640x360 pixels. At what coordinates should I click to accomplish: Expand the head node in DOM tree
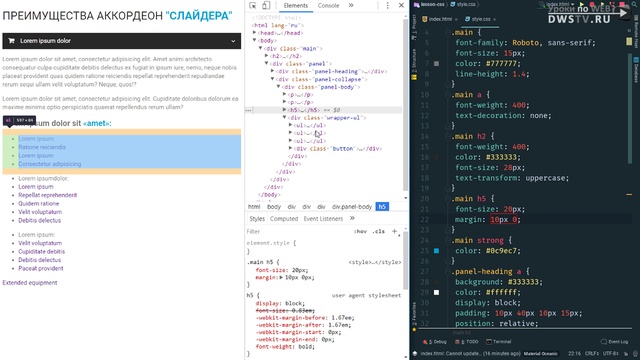tap(255, 33)
